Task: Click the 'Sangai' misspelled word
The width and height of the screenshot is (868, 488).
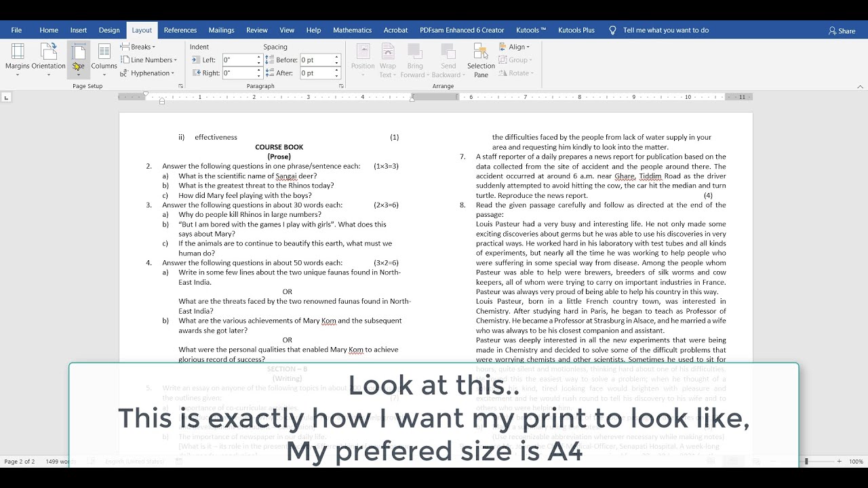Action: (287, 176)
